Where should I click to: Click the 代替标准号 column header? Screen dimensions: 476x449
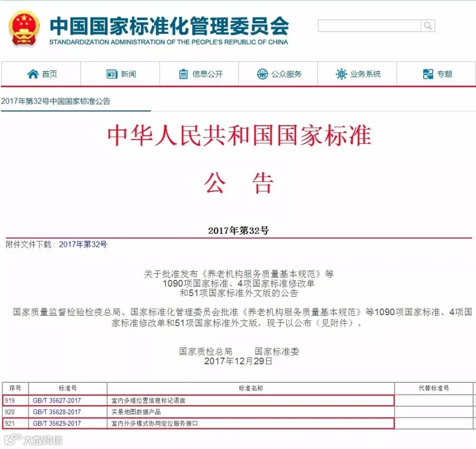tap(434, 388)
